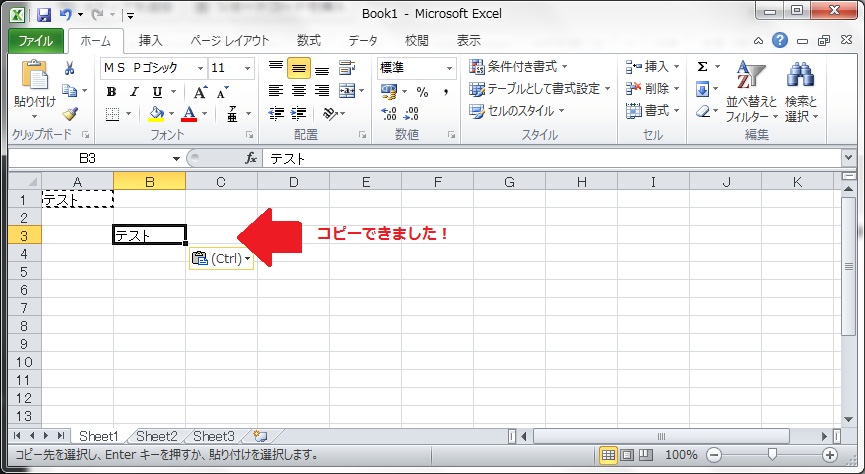Click 検索と選択 binoculars button

coord(801,92)
